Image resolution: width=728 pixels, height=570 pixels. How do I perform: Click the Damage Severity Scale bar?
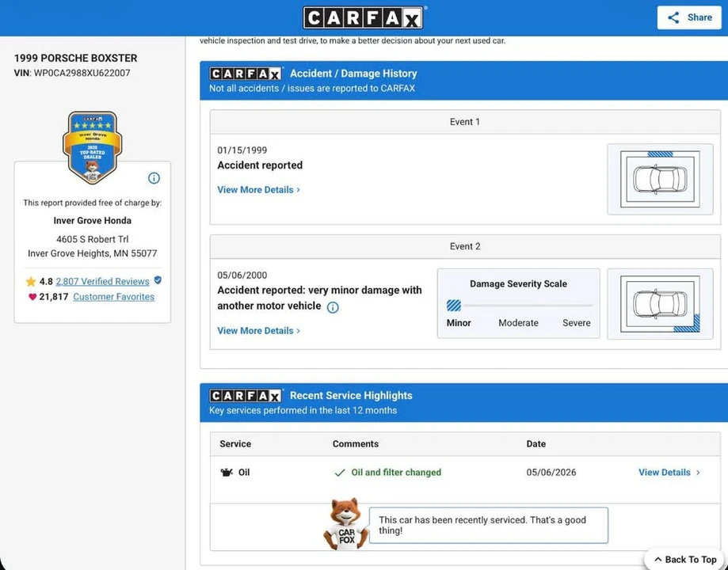tap(519, 306)
